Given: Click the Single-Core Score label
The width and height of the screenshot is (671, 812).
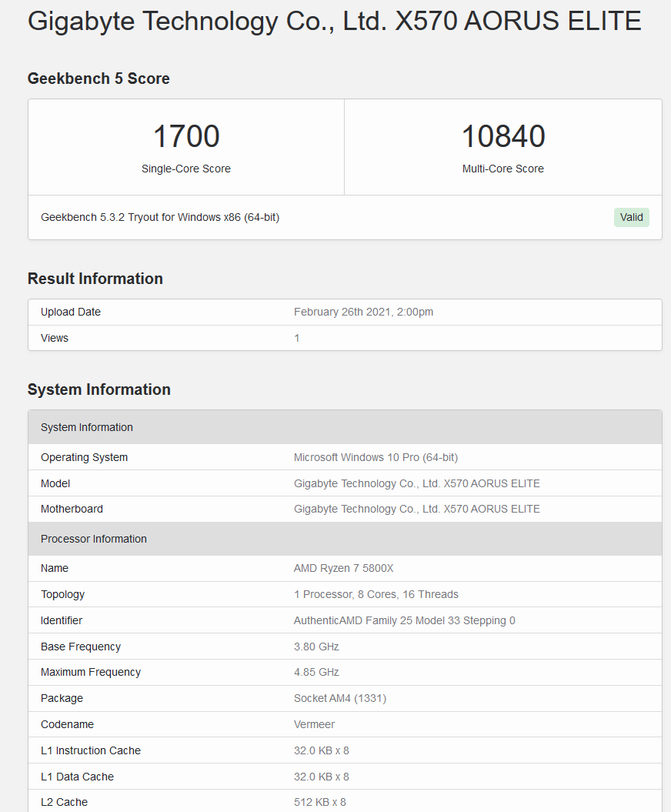Looking at the screenshot, I should (x=186, y=169).
